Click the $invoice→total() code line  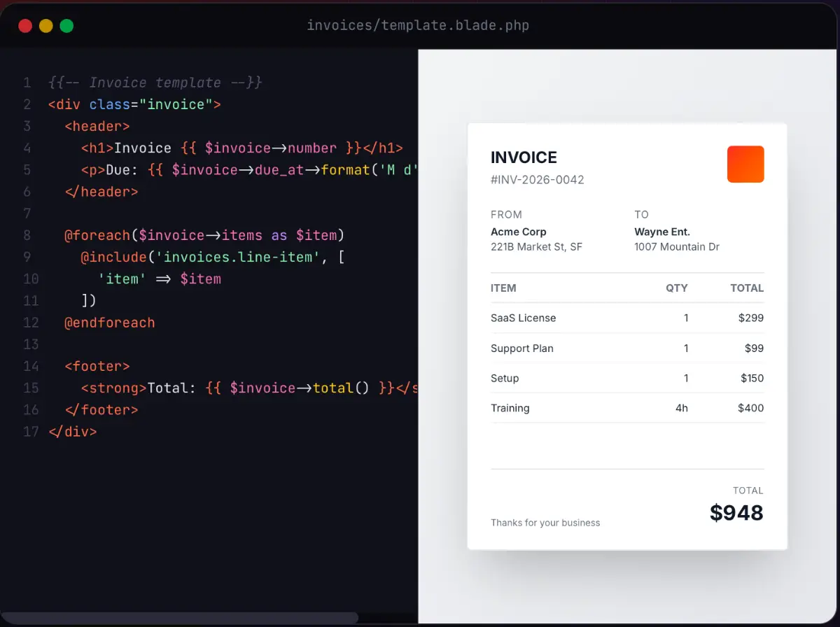click(x=249, y=388)
